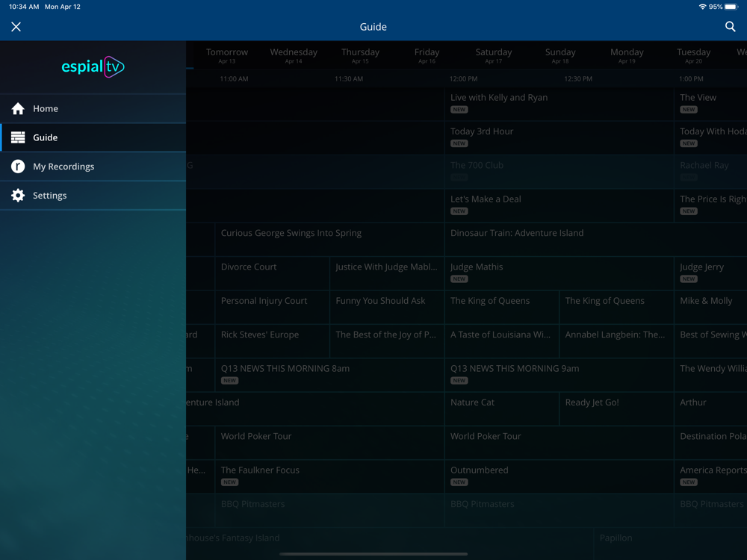Select Ready Jet Go! program
The height and width of the screenshot is (560, 747).
point(616,408)
